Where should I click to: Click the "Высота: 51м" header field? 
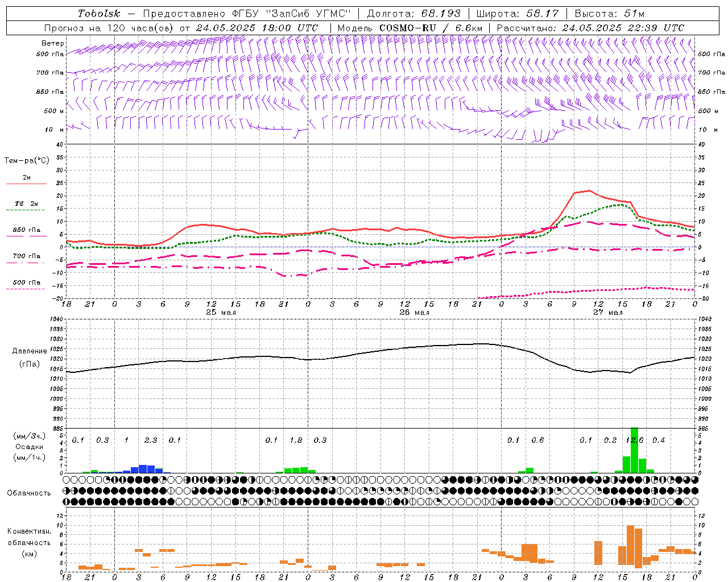pos(610,14)
